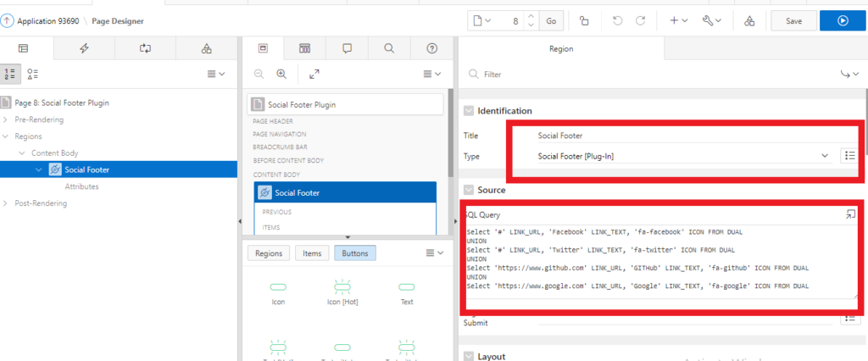Click the page lock icon
This screenshot has width=868, height=361.
click(584, 20)
